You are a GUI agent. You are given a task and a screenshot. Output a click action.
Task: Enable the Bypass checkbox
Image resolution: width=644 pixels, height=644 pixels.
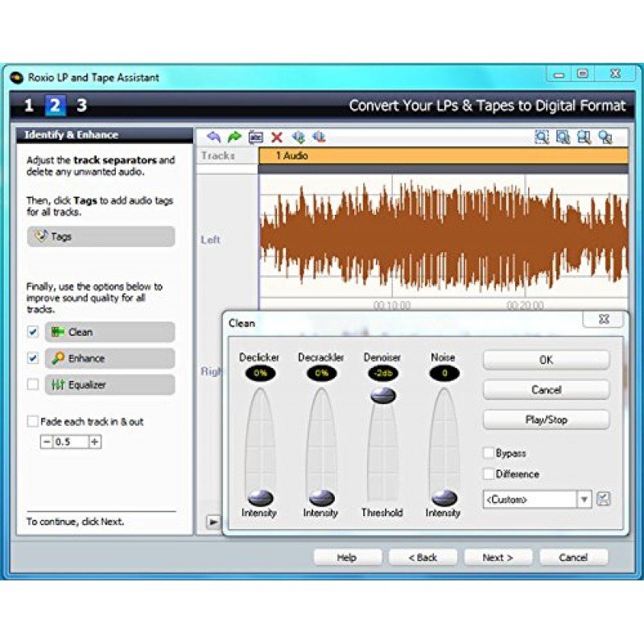tap(488, 453)
